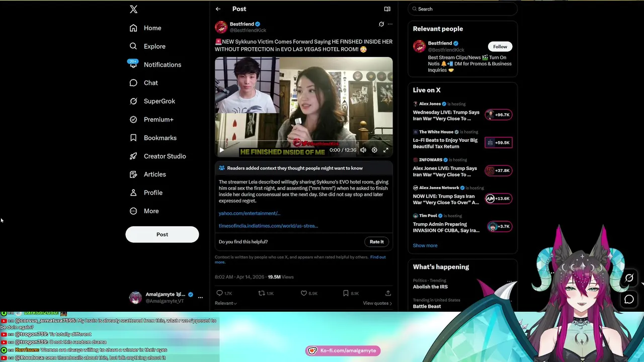The width and height of the screenshot is (644, 362).
Task: Open reader view icon in post header
Action: pyautogui.click(x=387, y=9)
